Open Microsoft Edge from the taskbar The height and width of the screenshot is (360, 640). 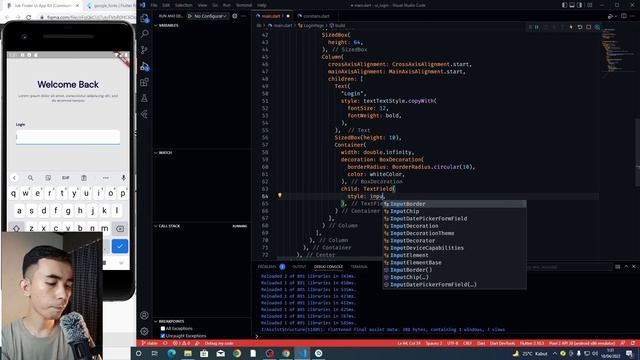(x=171, y=353)
